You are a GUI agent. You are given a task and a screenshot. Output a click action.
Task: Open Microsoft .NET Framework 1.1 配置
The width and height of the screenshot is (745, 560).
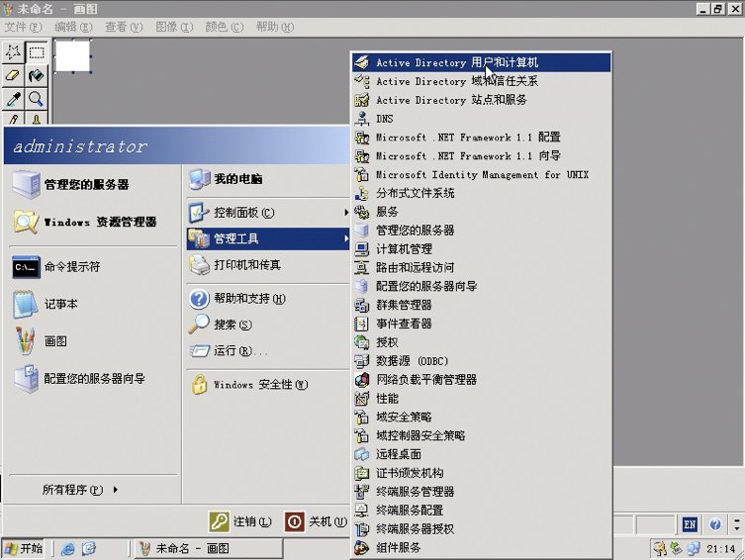(x=481, y=138)
